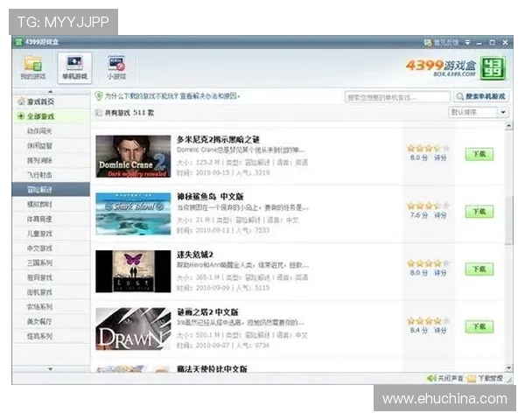Click the sidebar scroll-down arrow
The image size is (525, 420).
pos(51,368)
